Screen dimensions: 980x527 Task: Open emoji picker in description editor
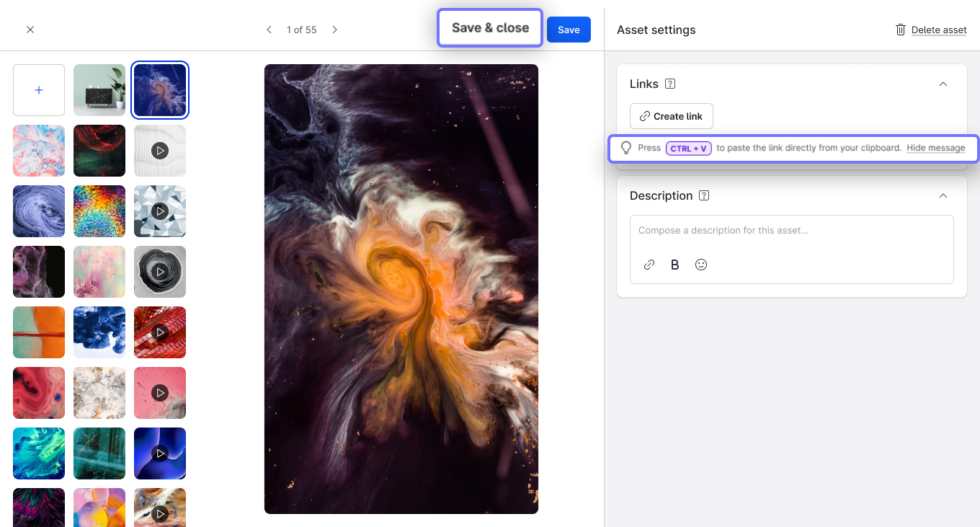(x=701, y=265)
